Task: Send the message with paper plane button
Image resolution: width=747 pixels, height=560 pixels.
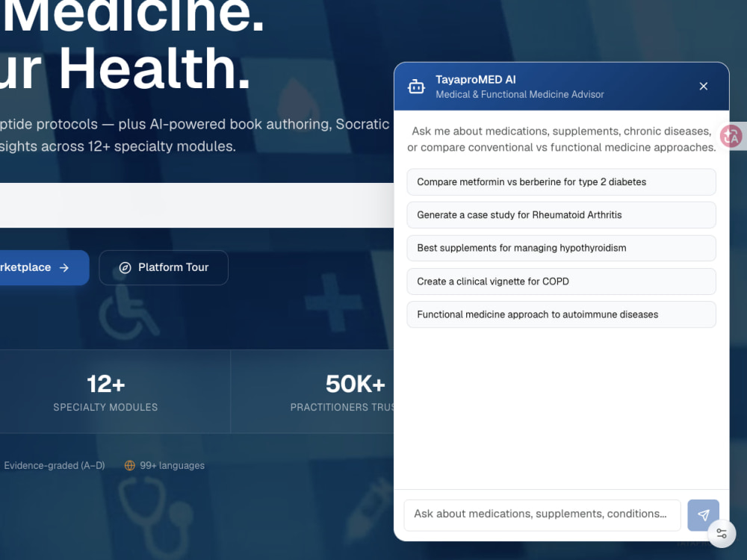Action: (703, 514)
